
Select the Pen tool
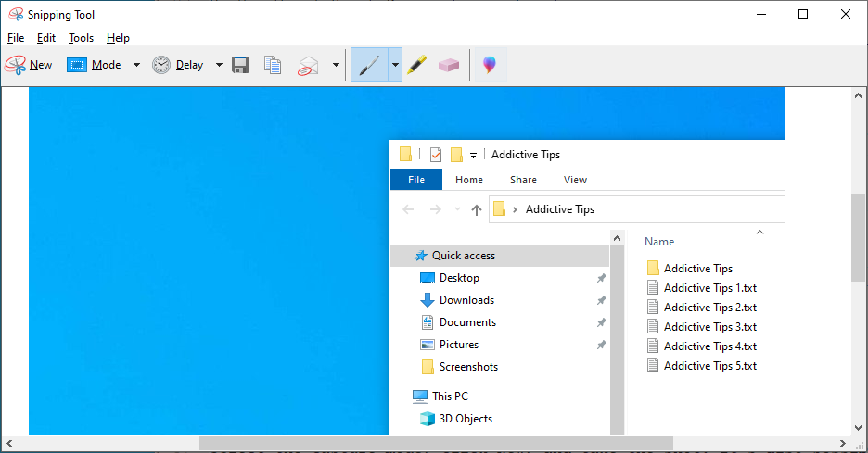coord(369,65)
